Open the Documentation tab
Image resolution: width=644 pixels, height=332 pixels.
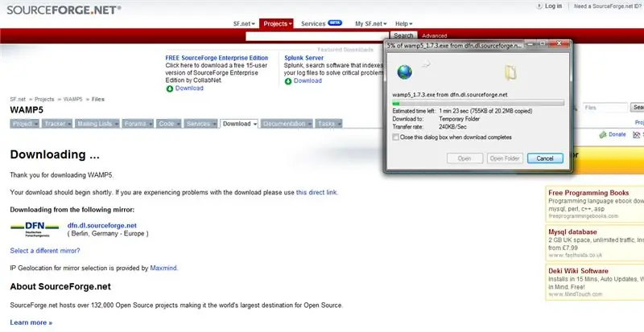[x=287, y=124]
